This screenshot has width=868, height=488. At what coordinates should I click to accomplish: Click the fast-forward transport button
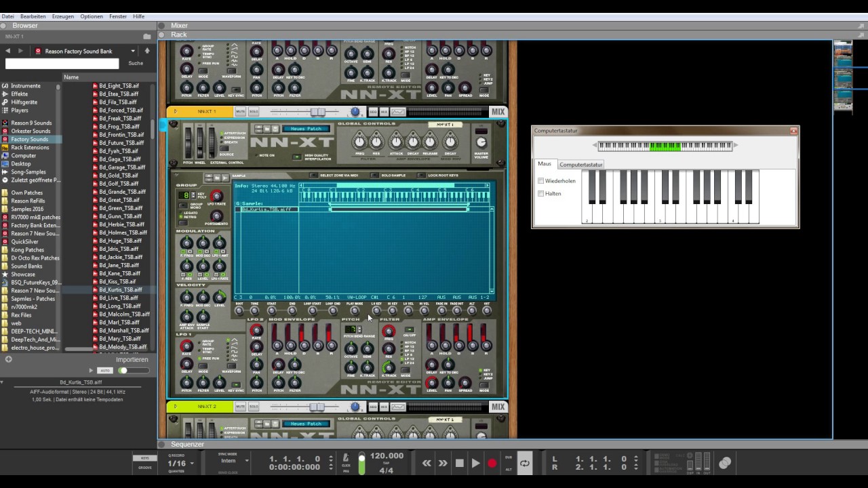tap(443, 464)
